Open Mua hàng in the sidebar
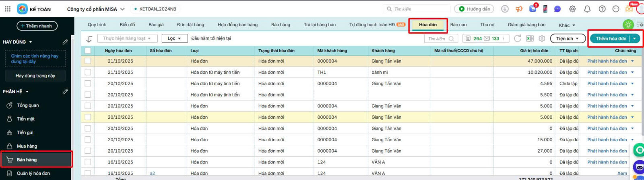The image size is (644, 180). tap(27, 146)
